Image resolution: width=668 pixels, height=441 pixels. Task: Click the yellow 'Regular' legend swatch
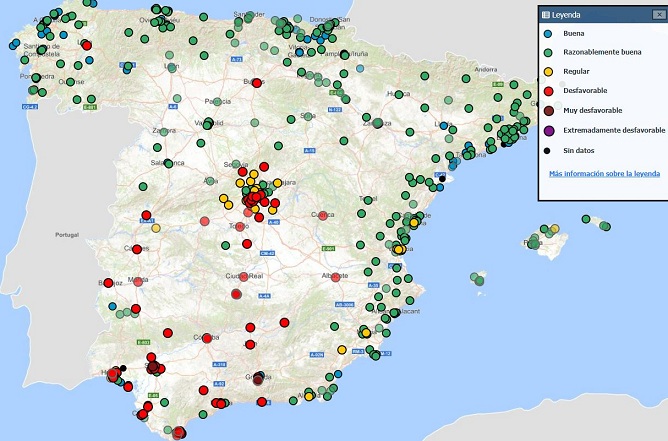(x=550, y=73)
